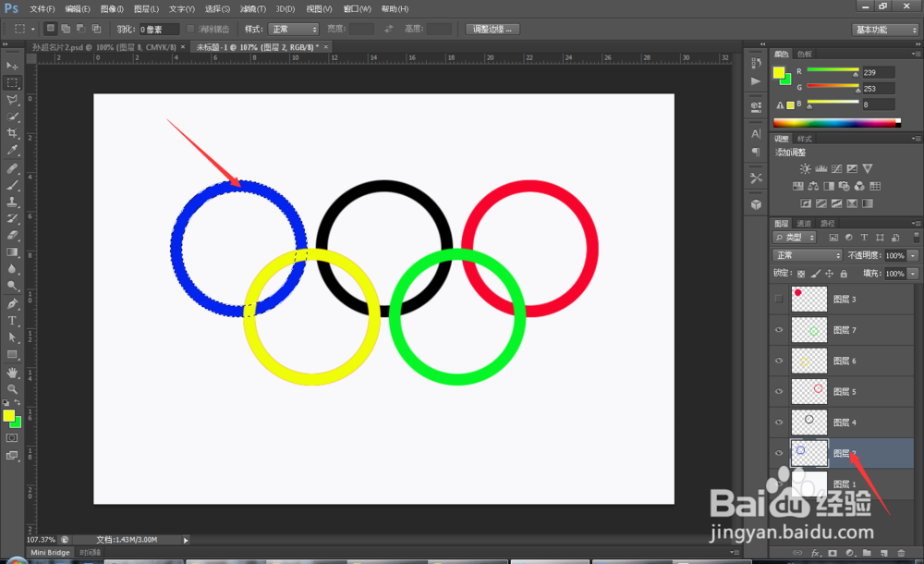
Task: Select the Quick Selection tool
Action: [x=12, y=116]
